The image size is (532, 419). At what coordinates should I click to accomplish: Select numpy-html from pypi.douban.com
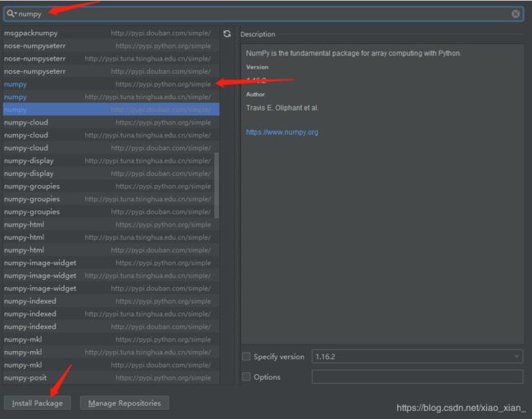(x=111, y=250)
